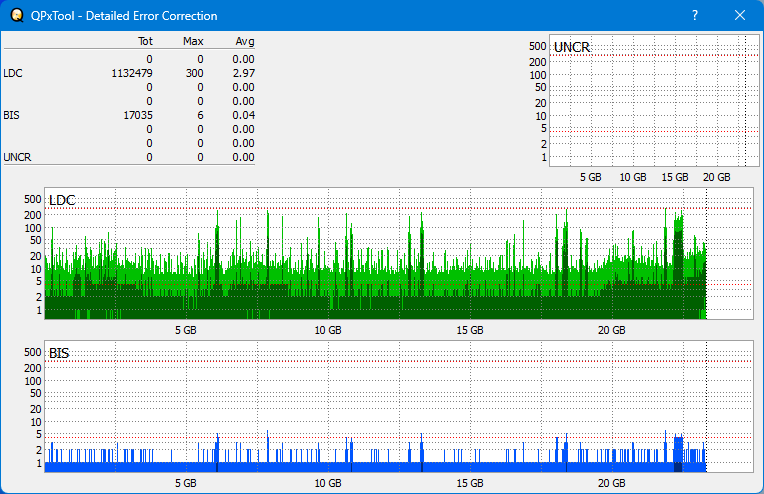The width and height of the screenshot is (764, 494).
Task: Select the BIS row label in stats table
Action: click(11, 115)
